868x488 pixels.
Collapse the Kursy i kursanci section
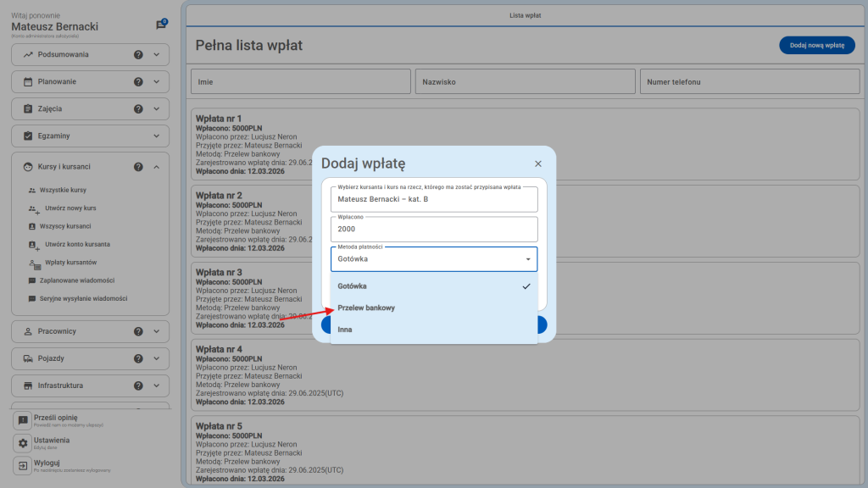click(156, 167)
